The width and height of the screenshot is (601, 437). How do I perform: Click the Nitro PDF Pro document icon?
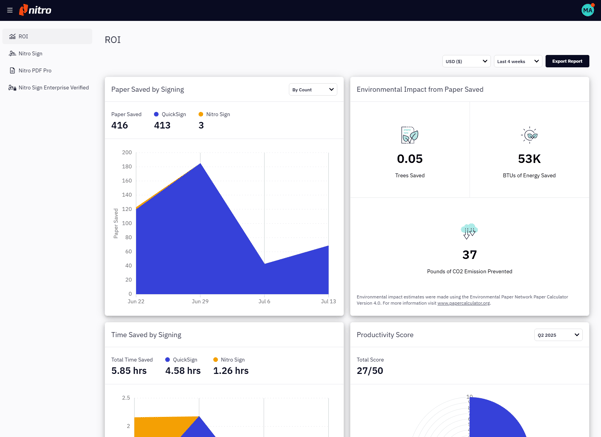click(x=12, y=70)
